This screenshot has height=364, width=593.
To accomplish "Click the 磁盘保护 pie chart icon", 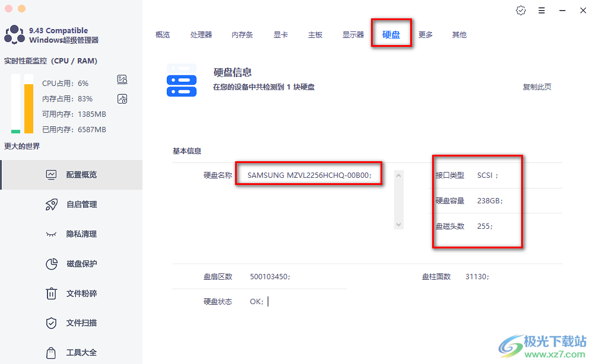I will pos(52,264).
